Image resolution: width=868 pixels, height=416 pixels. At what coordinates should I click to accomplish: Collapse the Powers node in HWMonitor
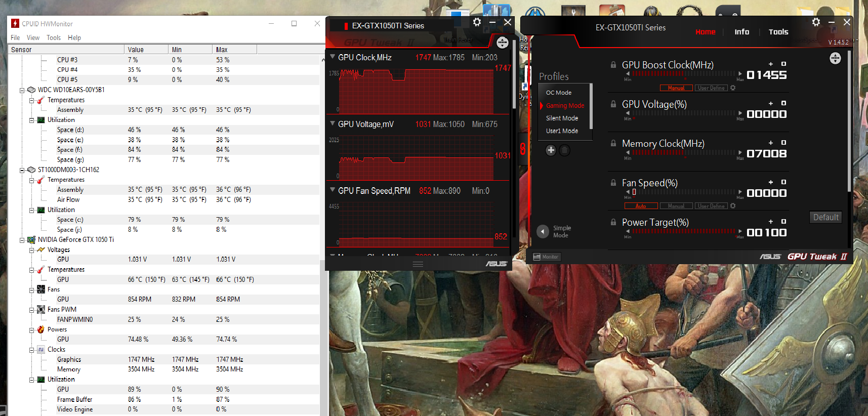(31, 330)
